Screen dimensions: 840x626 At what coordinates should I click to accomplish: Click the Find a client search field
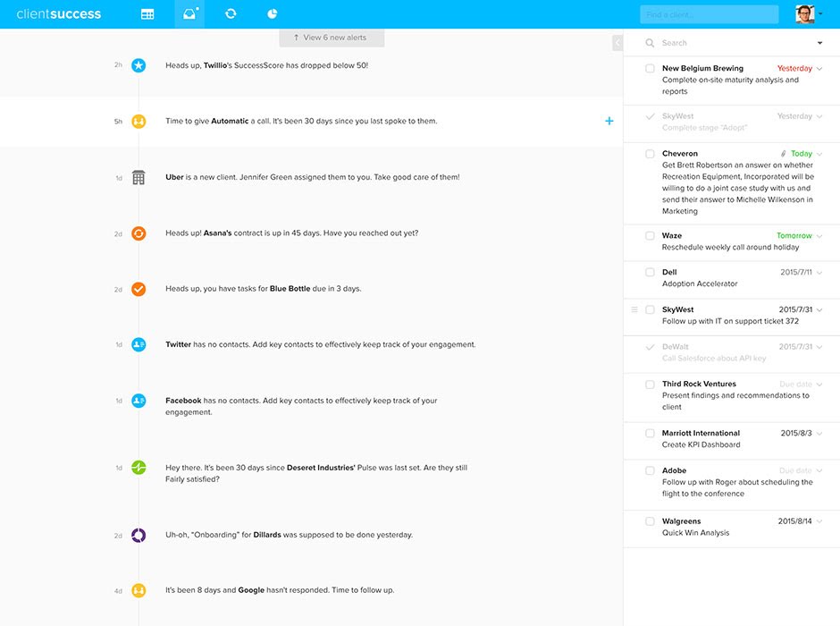[x=709, y=13]
